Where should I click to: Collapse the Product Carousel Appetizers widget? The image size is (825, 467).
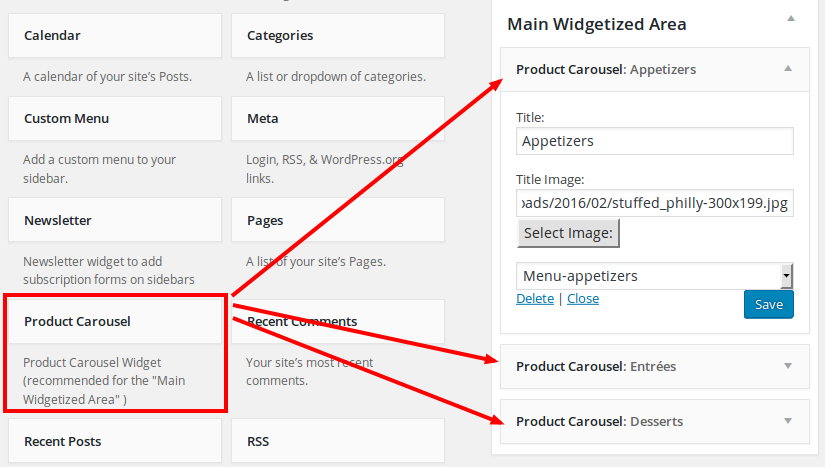788,69
